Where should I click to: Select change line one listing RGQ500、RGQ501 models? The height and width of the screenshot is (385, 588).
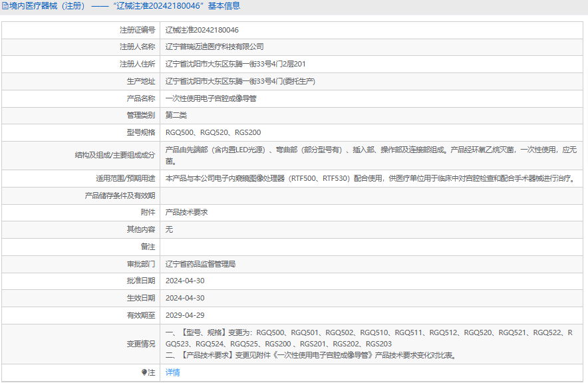point(369,338)
